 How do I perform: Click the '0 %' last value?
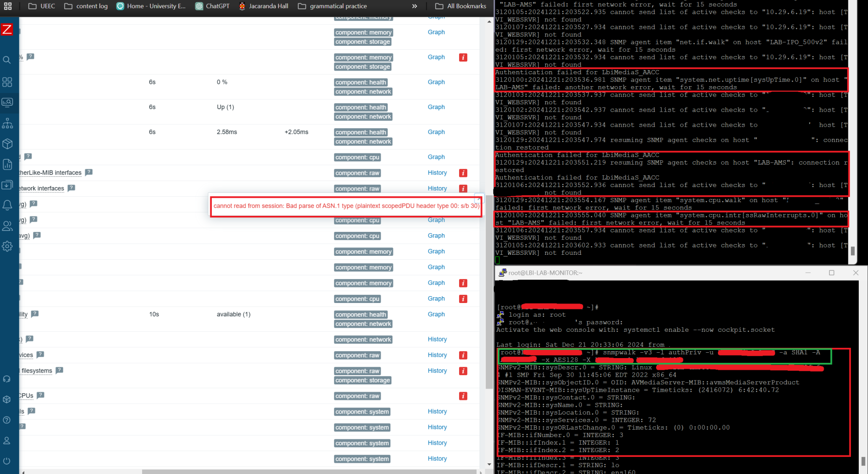click(222, 82)
